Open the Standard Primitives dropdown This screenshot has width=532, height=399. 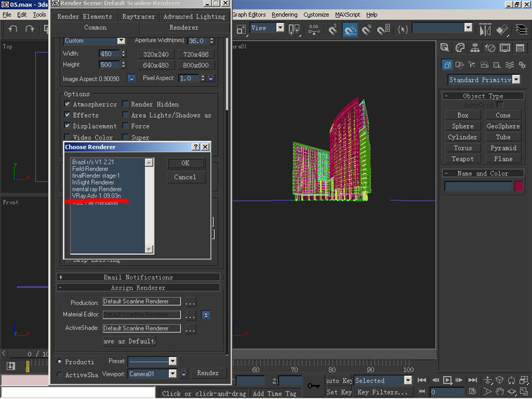(516, 80)
